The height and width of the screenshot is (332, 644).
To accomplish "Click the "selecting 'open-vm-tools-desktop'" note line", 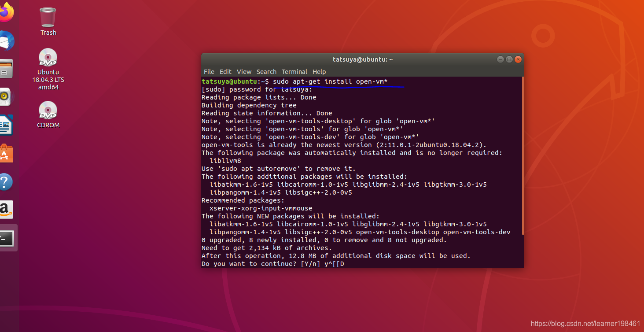I will pyautogui.click(x=318, y=121).
